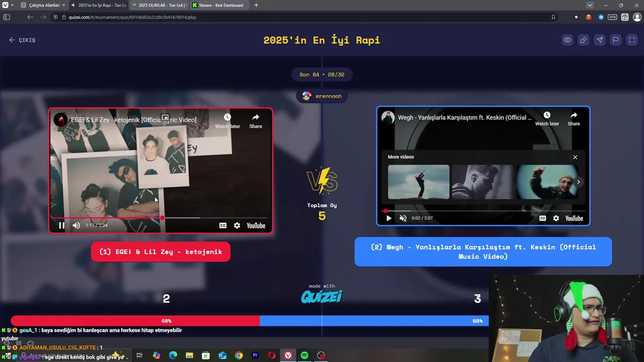644x362 pixels.
Task: Switch to 2025 OLAYLAR Tier List tab
Action: (x=158, y=5)
